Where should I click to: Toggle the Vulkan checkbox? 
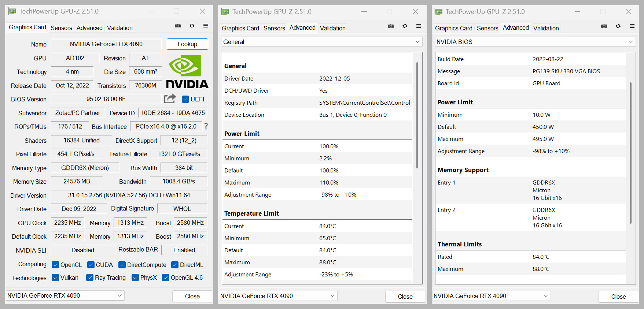(x=55, y=278)
